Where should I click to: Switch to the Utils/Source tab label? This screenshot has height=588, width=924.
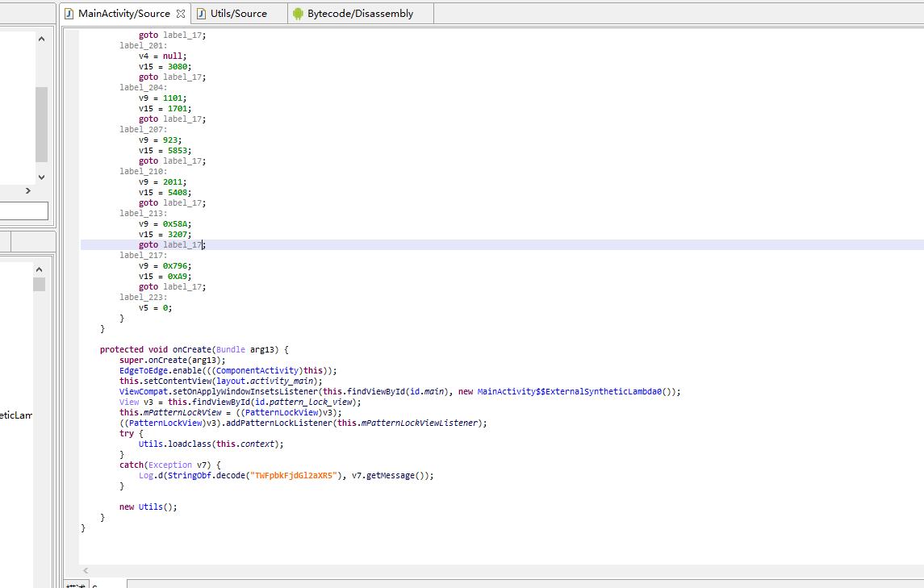click(x=239, y=14)
